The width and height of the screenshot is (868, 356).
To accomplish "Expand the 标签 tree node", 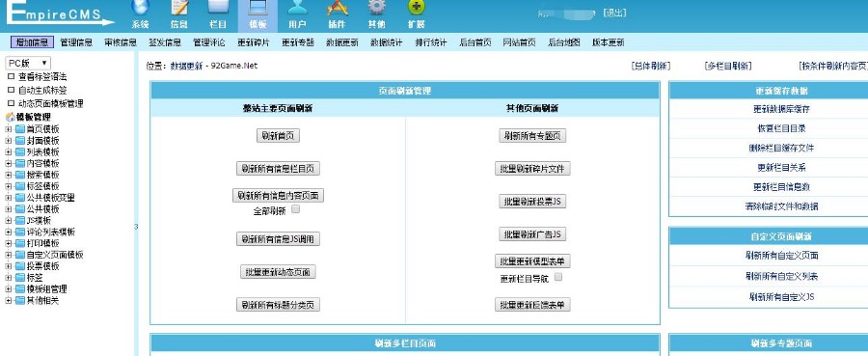I will tap(9, 278).
